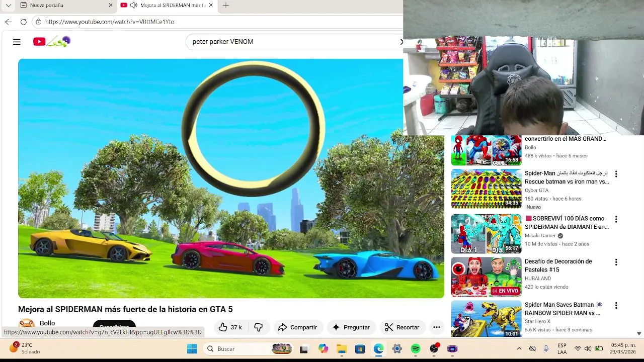Open tab search dropdown chevron
This screenshot has height=362, width=644.
[x=8, y=5]
